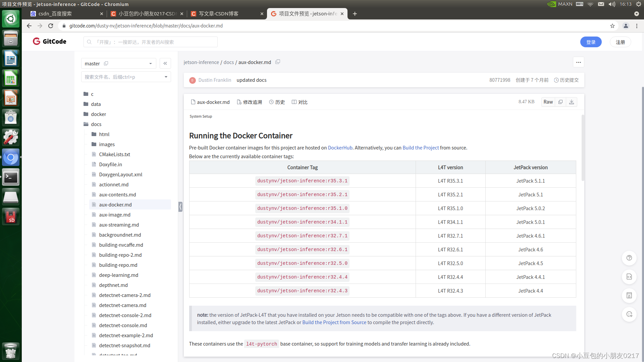Open the feedback smiley floating button
Viewport: 644px width, 362px height.
629,314
